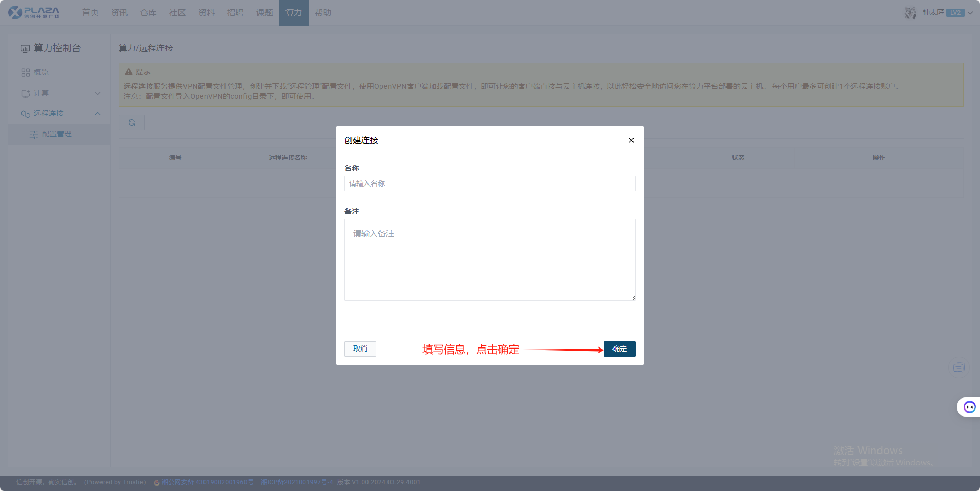
Task: Open the 社区 navigation menu
Action: click(x=177, y=13)
